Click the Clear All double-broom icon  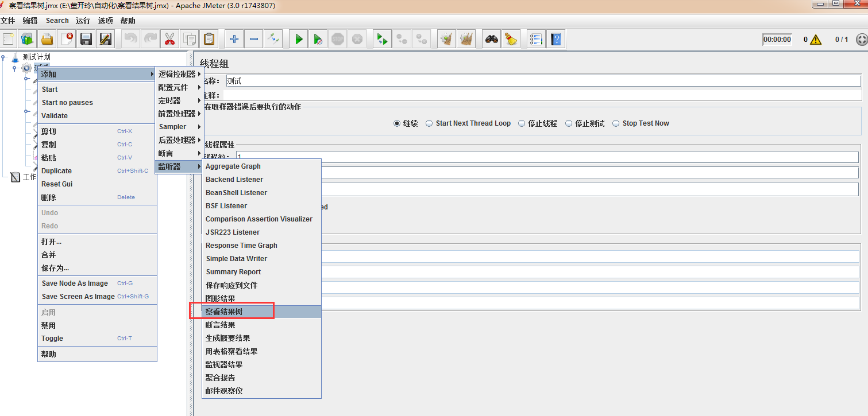coord(466,39)
